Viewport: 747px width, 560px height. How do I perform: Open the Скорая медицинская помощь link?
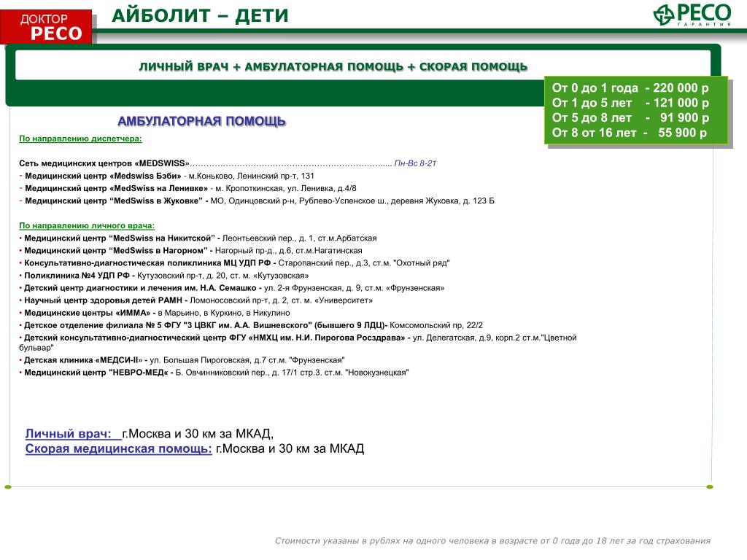[119, 448]
